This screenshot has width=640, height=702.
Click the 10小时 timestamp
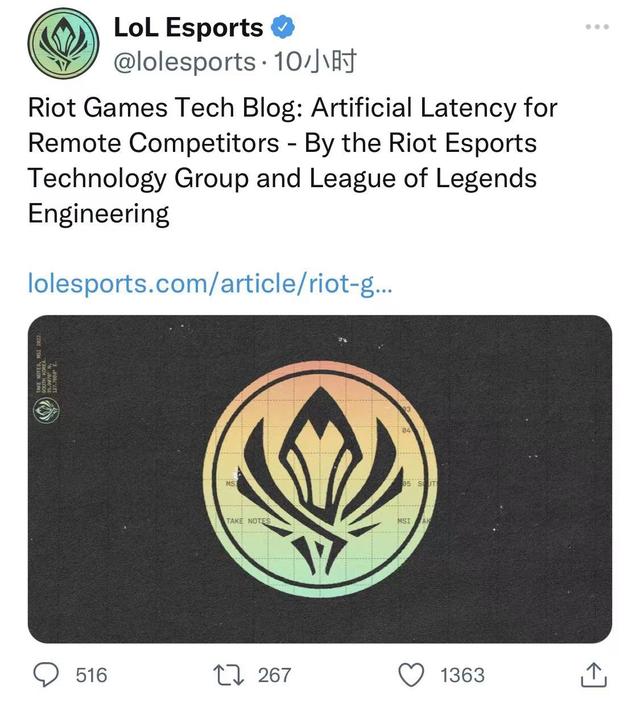[315, 61]
